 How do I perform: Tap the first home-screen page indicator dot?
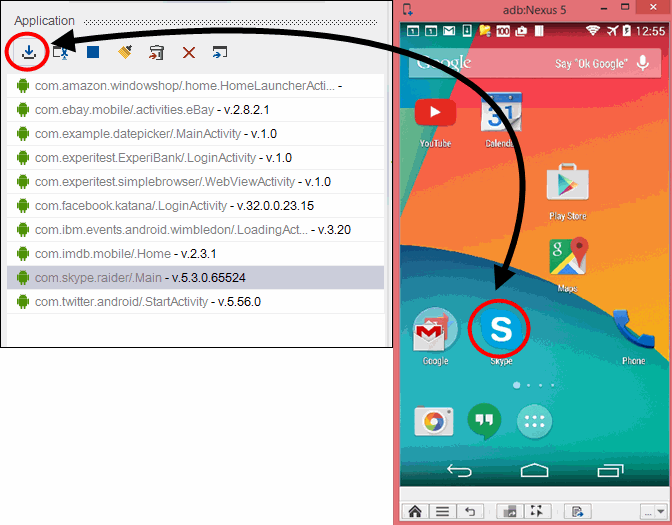tap(516, 385)
